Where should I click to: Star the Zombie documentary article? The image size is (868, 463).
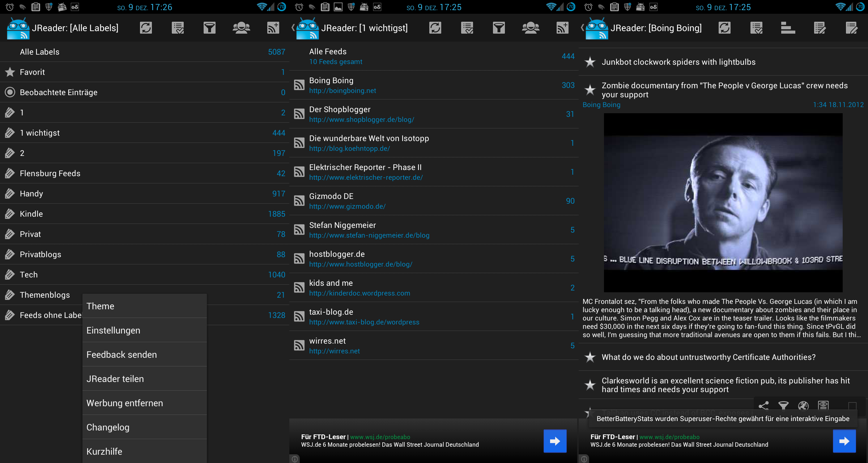coord(590,89)
